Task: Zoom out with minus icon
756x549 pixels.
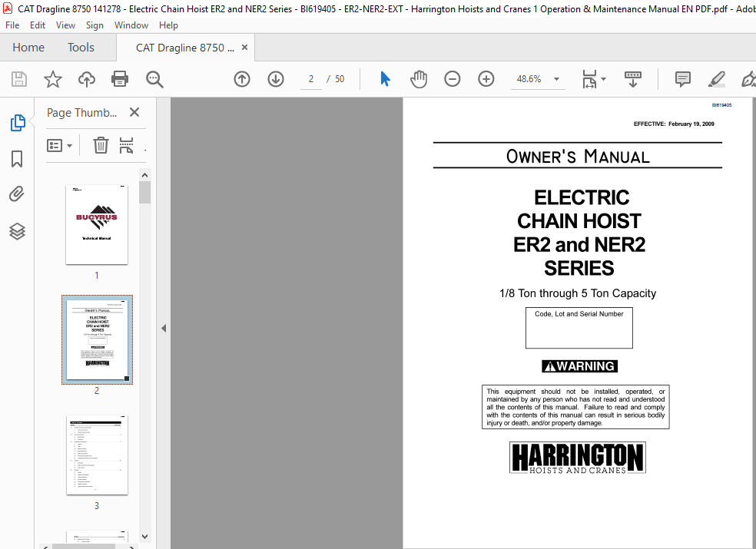Action: click(453, 79)
